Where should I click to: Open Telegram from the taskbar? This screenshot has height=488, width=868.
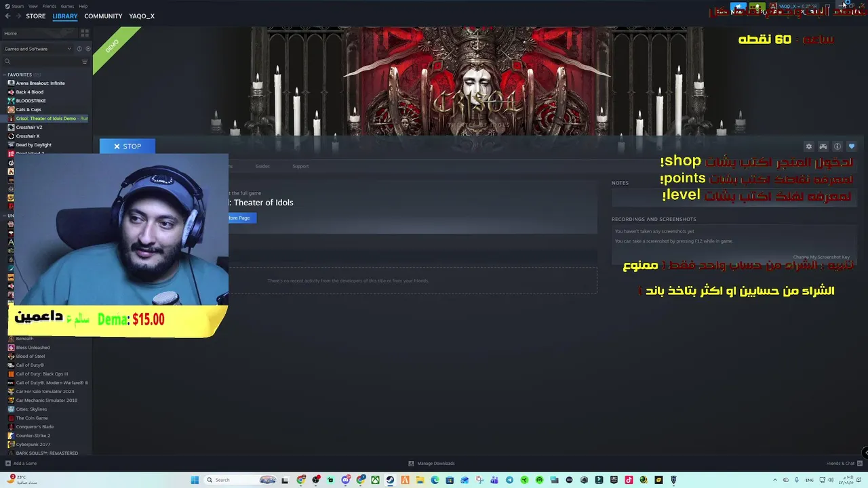[x=509, y=480]
